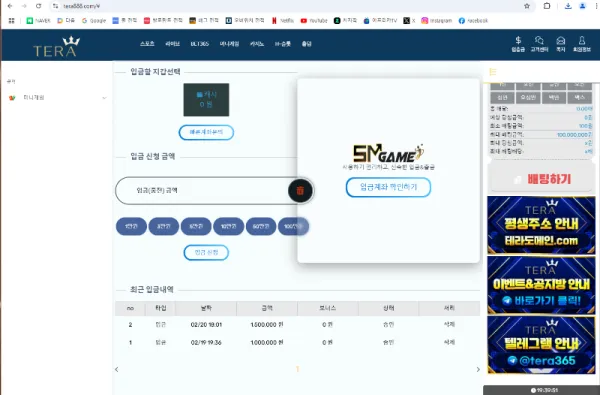Select page 1 in deposit history pagination
Screen dimensions: 600x395
(297, 369)
